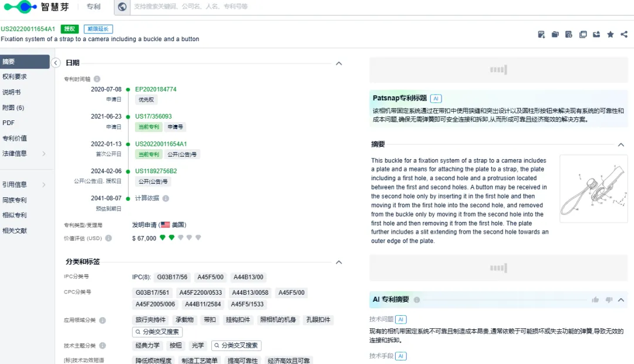Select CPC code A45F2200/0533
This screenshot has width=634, height=364.
pos(201,293)
